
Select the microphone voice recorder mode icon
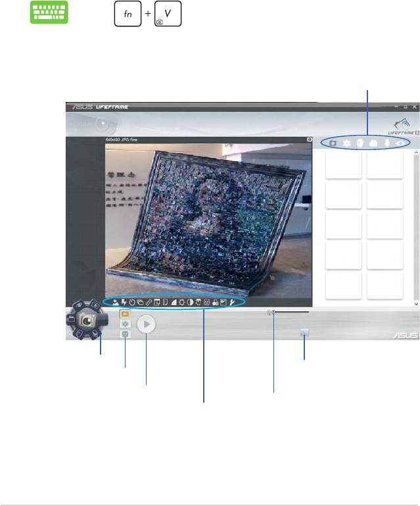tap(387, 143)
